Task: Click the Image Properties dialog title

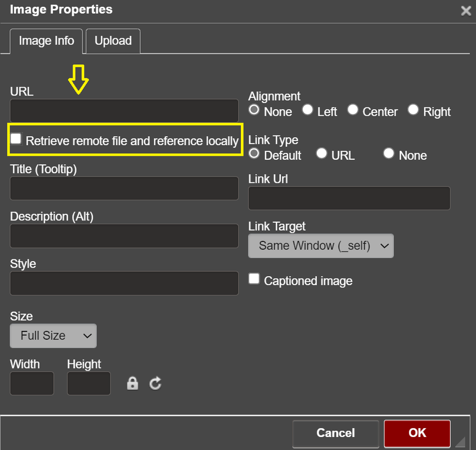Action: click(x=61, y=10)
